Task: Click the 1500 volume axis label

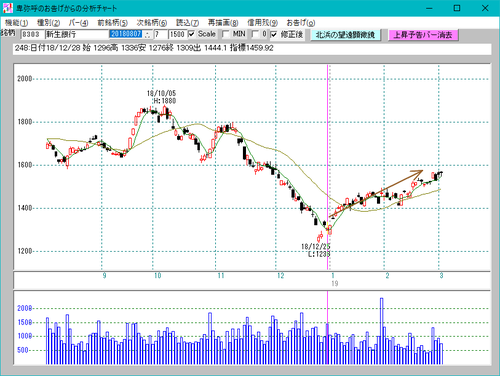Action: click(x=24, y=322)
